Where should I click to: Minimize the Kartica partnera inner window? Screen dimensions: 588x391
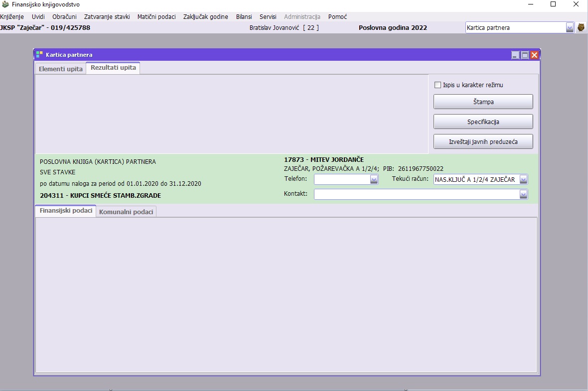coord(516,55)
